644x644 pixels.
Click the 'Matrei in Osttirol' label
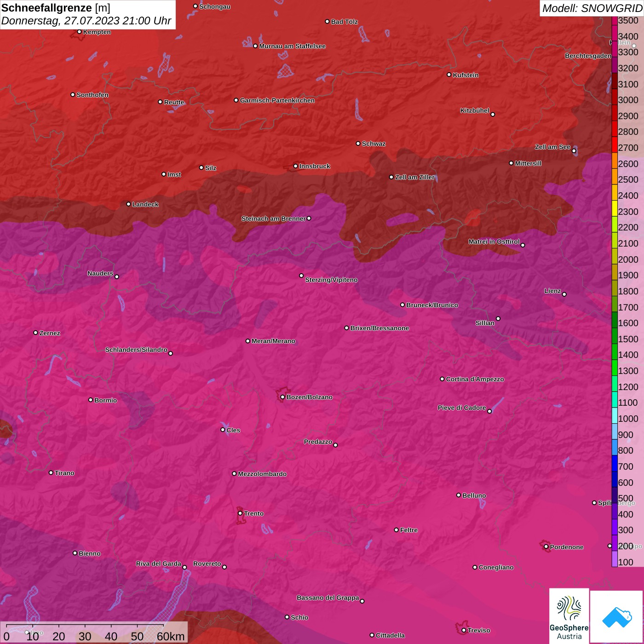tap(494, 241)
